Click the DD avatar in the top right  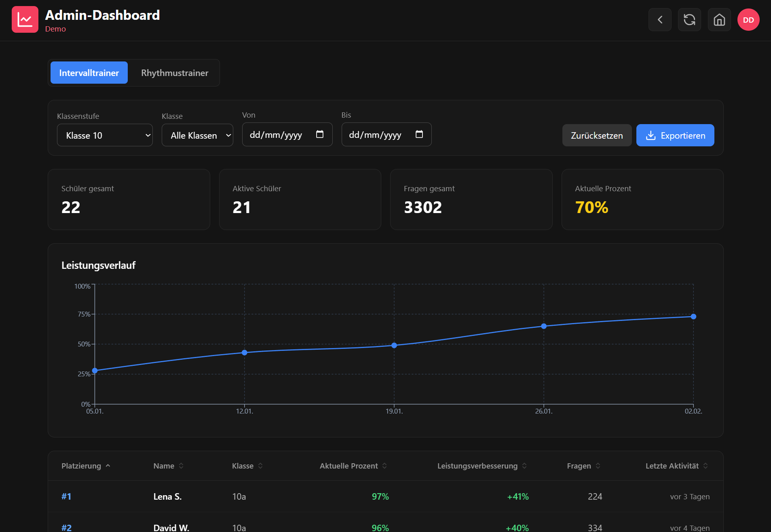pos(748,19)
